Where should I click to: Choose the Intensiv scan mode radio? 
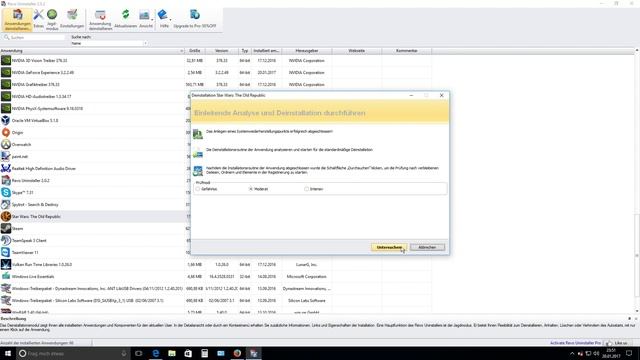tap(307, 189)
